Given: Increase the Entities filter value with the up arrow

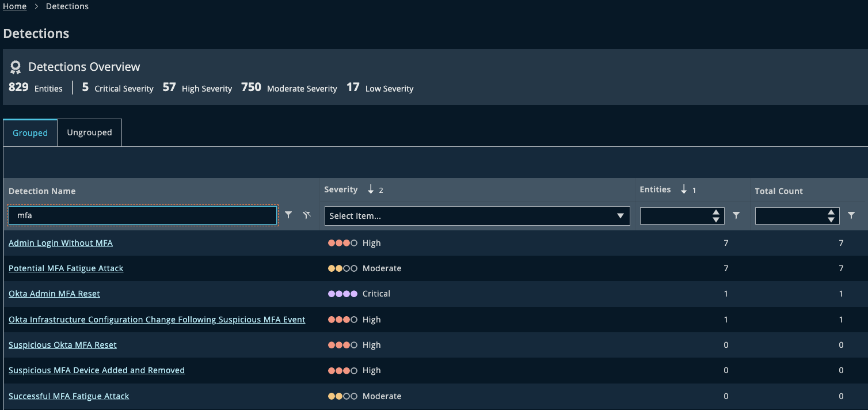Looking at the screenshot, I should click(x=716, y=212).
